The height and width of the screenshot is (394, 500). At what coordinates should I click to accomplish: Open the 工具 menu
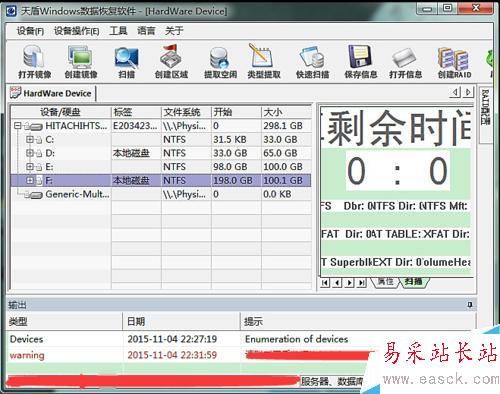[118, 31]
